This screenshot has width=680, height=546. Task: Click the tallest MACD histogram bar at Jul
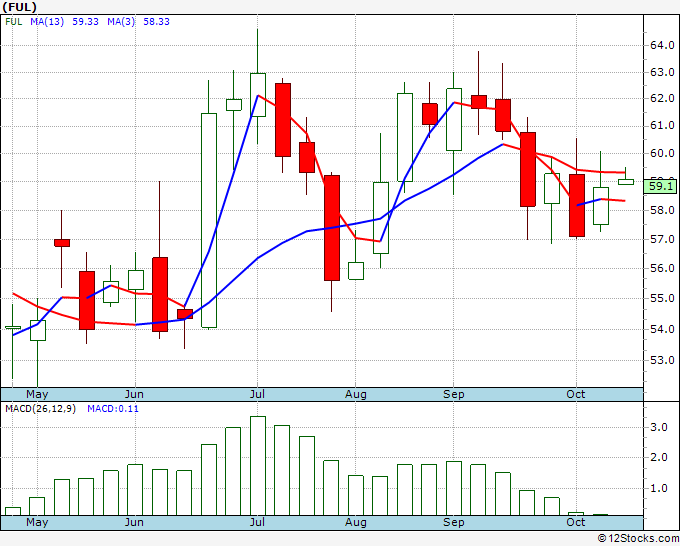258,466
